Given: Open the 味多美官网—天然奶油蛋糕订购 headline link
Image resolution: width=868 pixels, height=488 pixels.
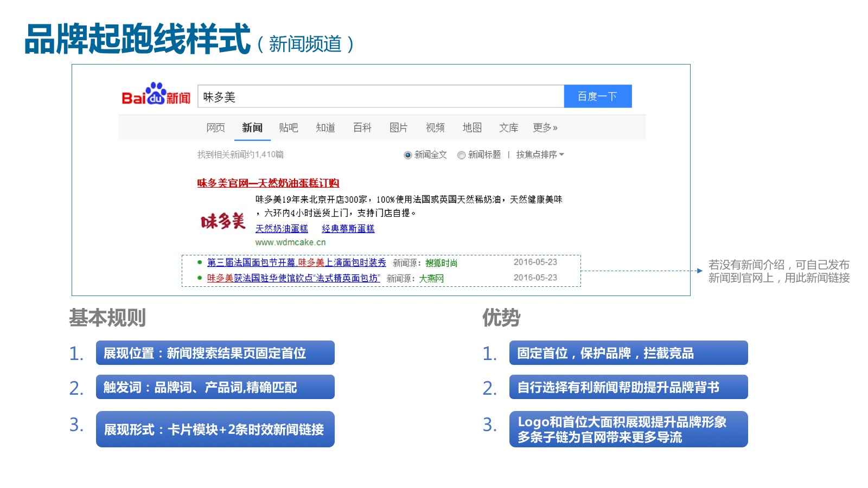Looking at the screenshot, I should 268,183.
